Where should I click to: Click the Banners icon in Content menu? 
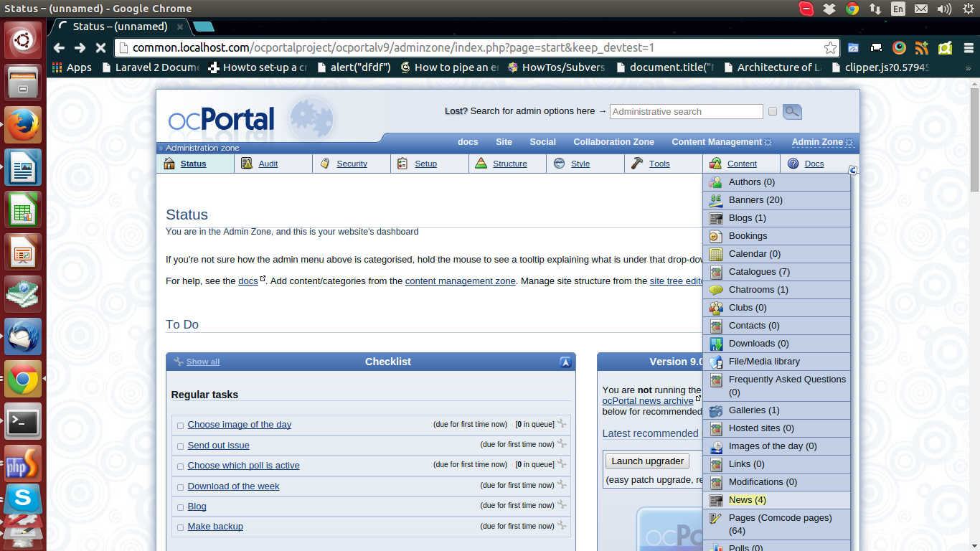pyautogui.click(x=715, y=200)
